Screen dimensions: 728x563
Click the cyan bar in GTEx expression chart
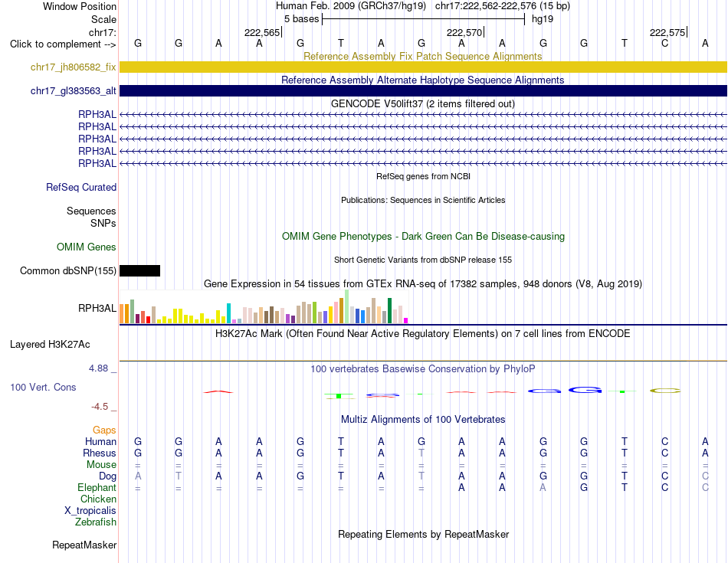pyautogui.click(x=228, y=313)
